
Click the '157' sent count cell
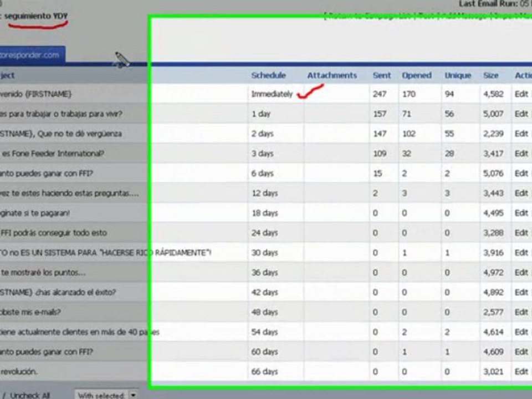click(x=380, y=114)
